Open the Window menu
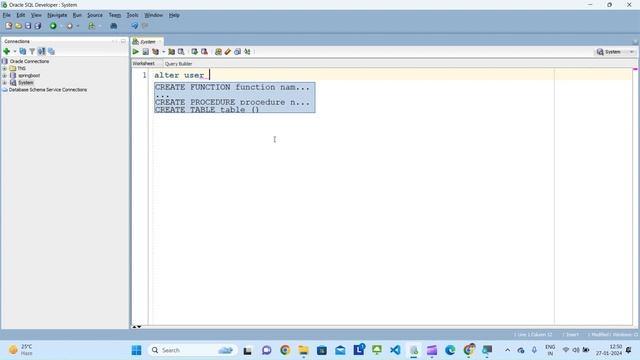Image resolution: width=640 pixels, height=360 pixels. click(x=153, y=15)
